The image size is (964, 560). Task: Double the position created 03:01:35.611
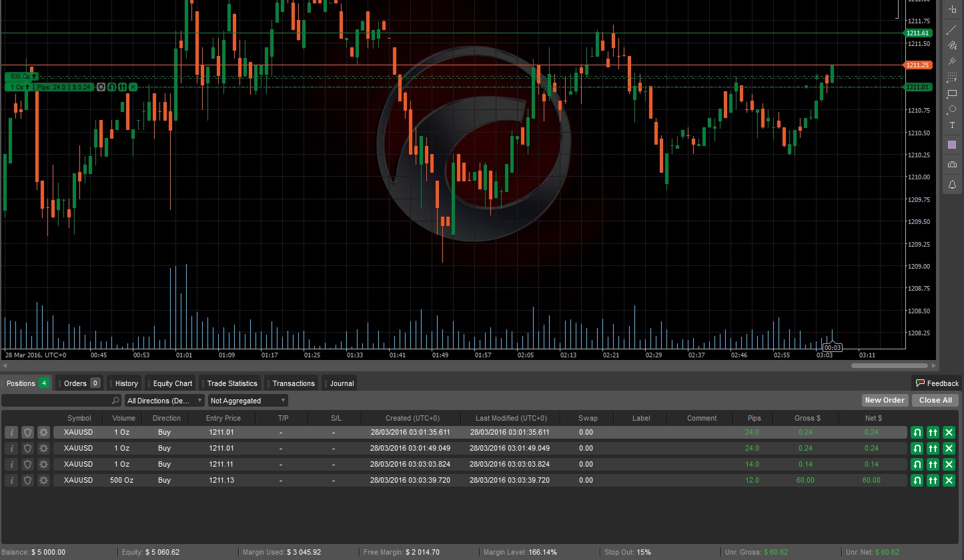coord(933,432)
